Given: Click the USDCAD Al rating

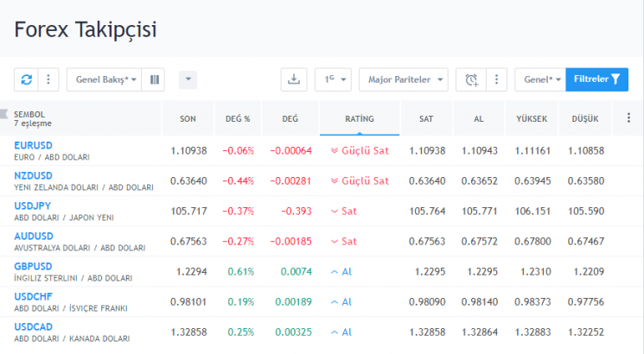Looking at the screenshot, I should click(341, 332).
